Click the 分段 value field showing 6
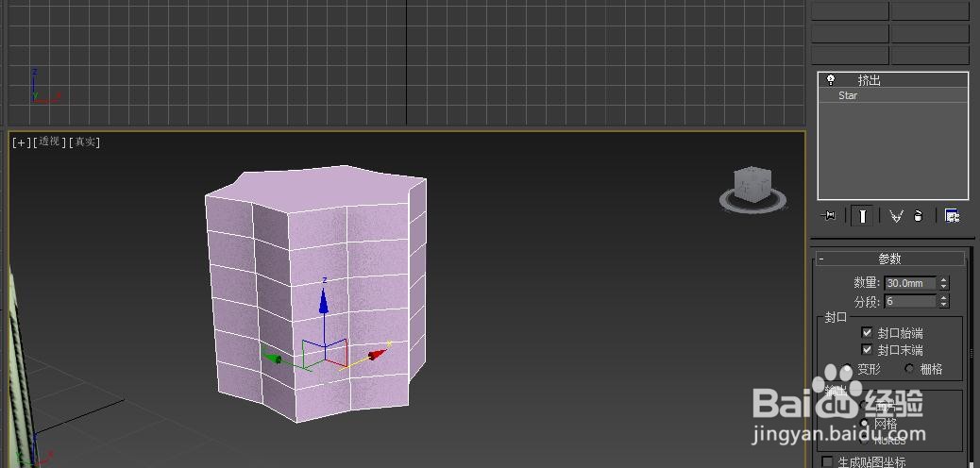 coord(911,301)
